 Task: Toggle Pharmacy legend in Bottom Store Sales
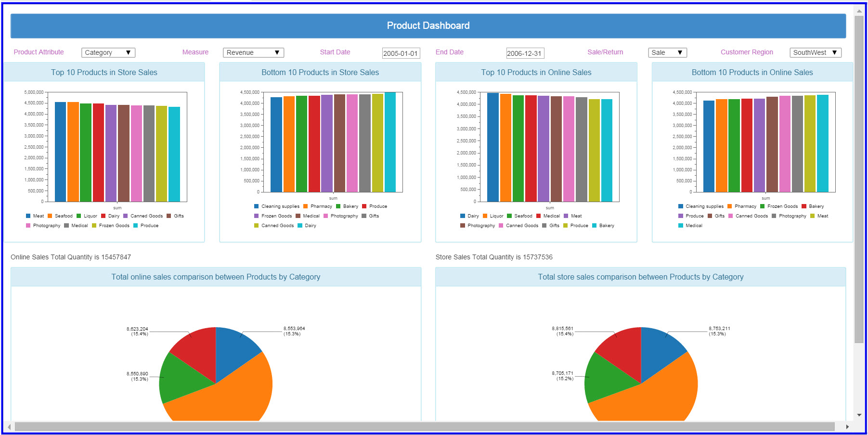318,206
